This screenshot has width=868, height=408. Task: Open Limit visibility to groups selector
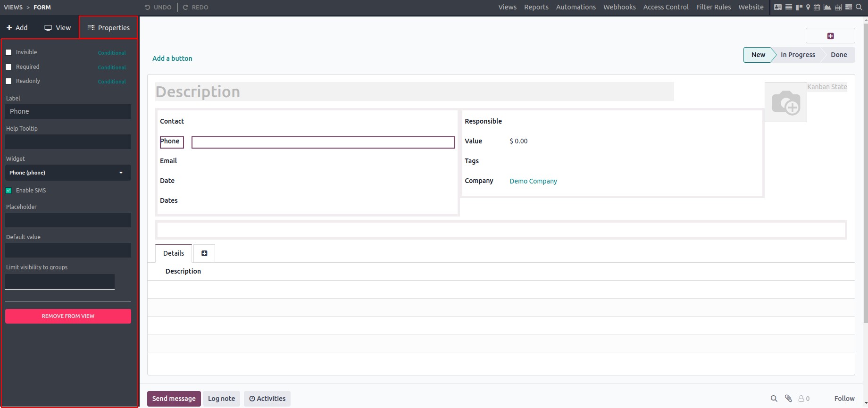point(60,282)
